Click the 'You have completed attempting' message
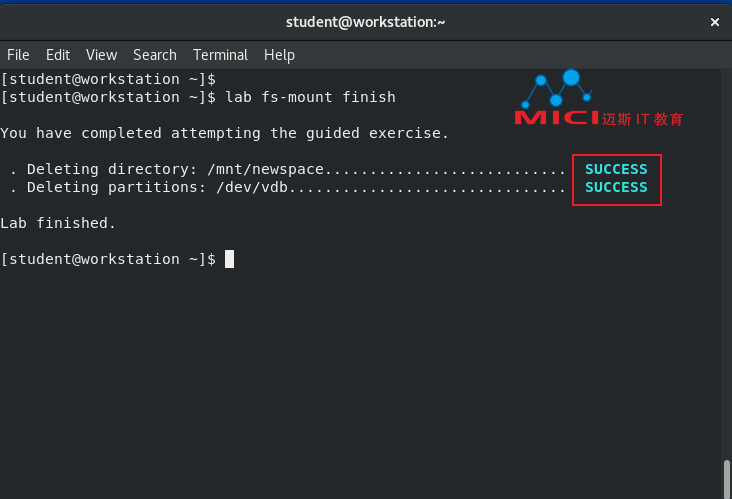The image size is (732, 499). pyautogui.click(x=130, y=134)
